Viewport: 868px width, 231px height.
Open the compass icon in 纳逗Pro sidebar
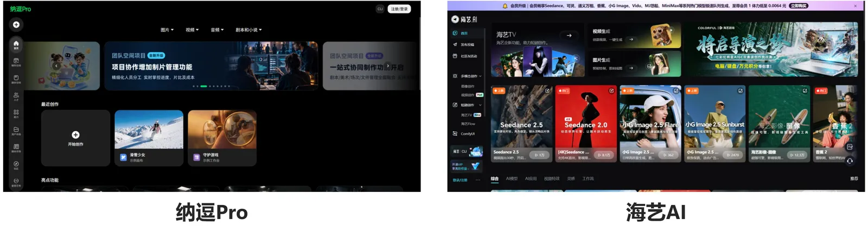click(x=16, y=165)
